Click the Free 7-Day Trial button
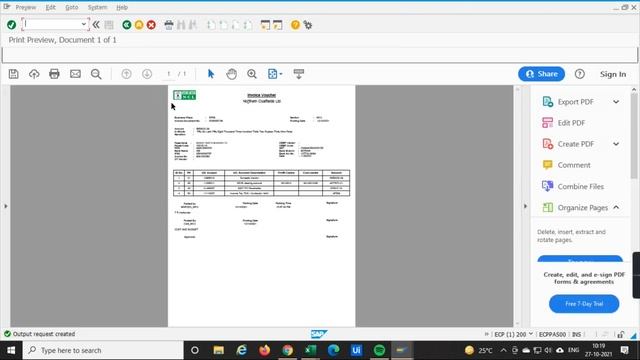 coord(584,304)
